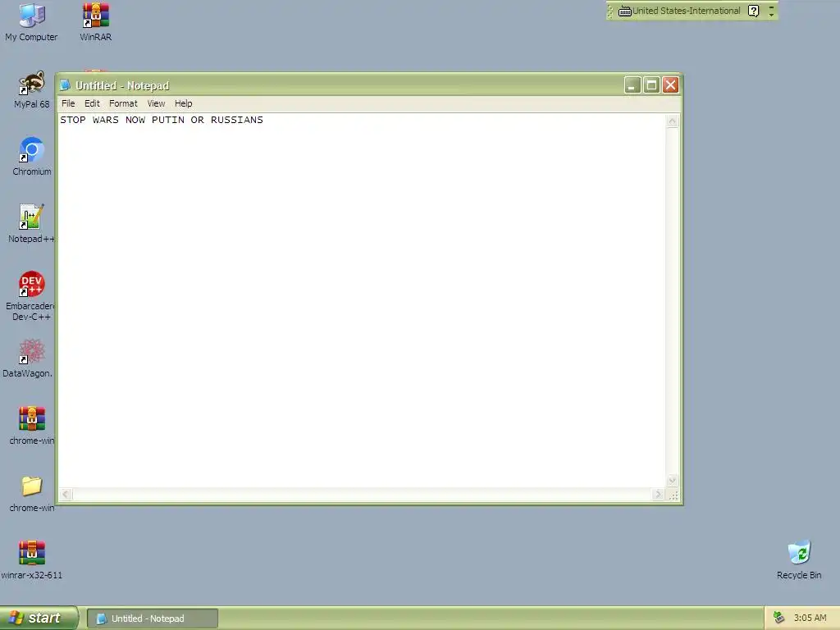Launch the Chromium desktop shortcut
This screenshot has width=840, height=630.
[x=32, y=157]
